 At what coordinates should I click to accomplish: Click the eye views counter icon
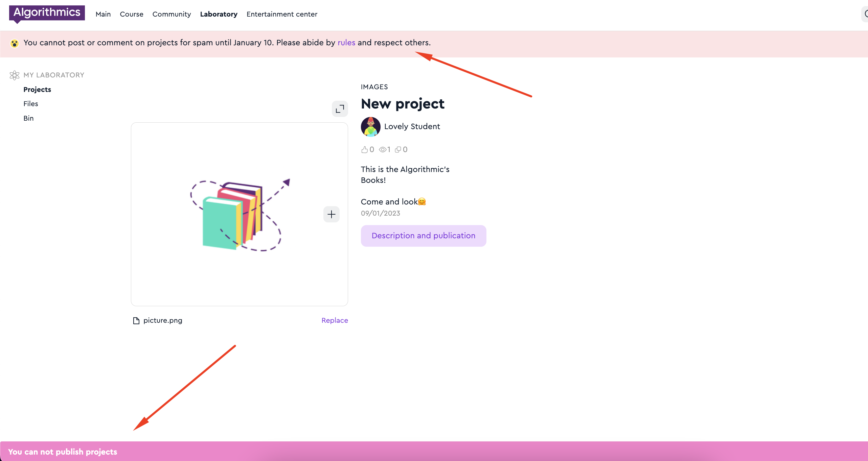click(382, 150)
